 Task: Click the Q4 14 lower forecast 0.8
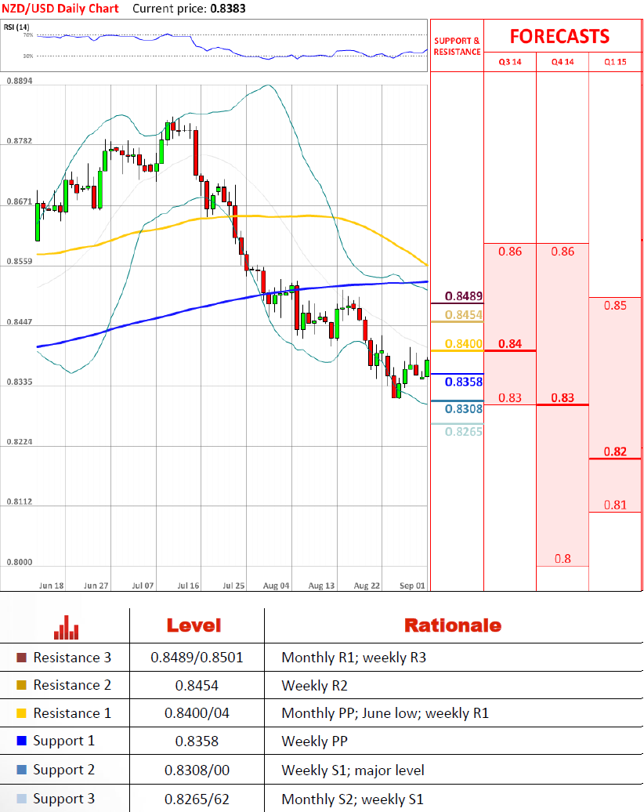pos(563,559)
